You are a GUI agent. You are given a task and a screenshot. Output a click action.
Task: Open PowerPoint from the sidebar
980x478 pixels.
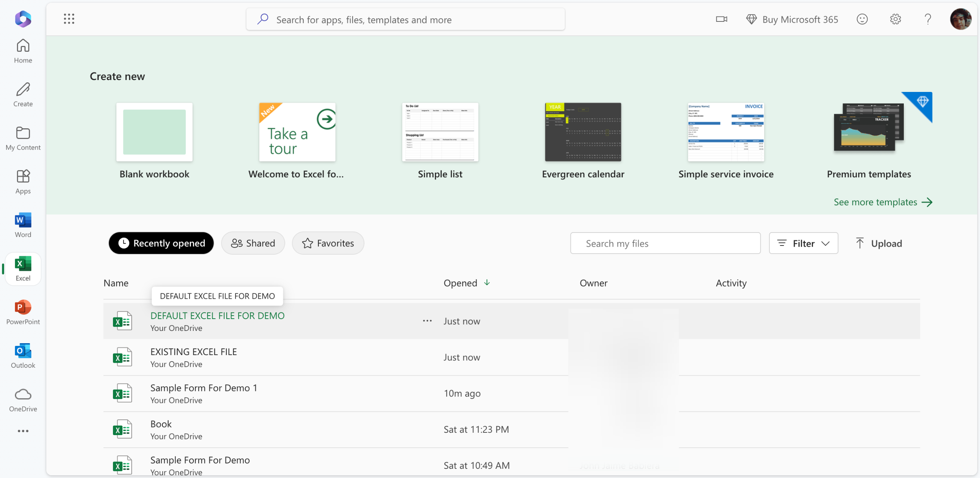point(23,312)
